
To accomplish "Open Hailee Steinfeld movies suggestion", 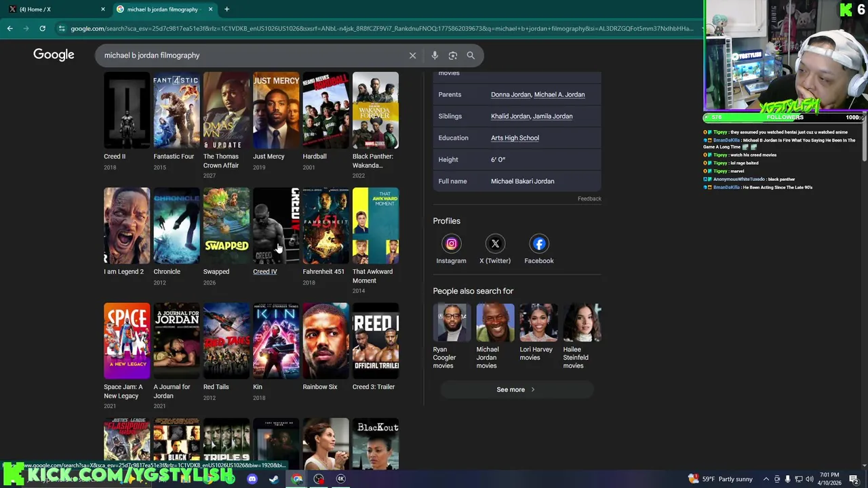I will (x=582, y=337).
